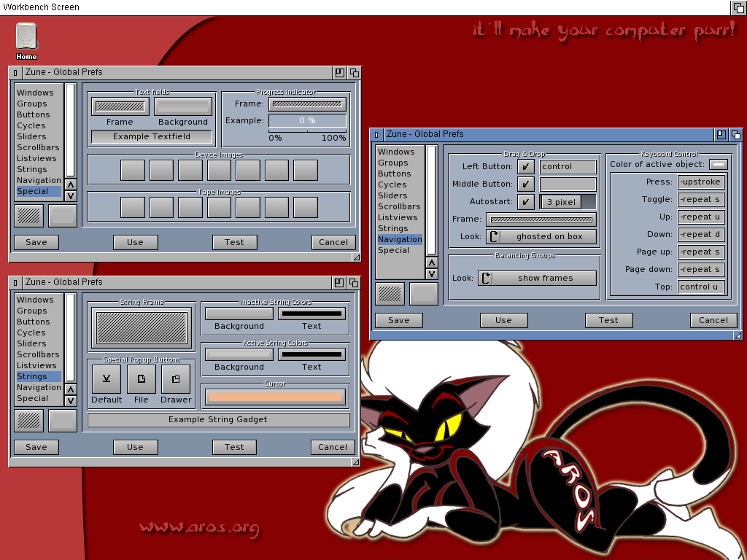The width and height of the screenshot is (747, 560).
Task: Toggle Left Button checkmark in Drag & Drop
Action: click(x=526, y=167)
